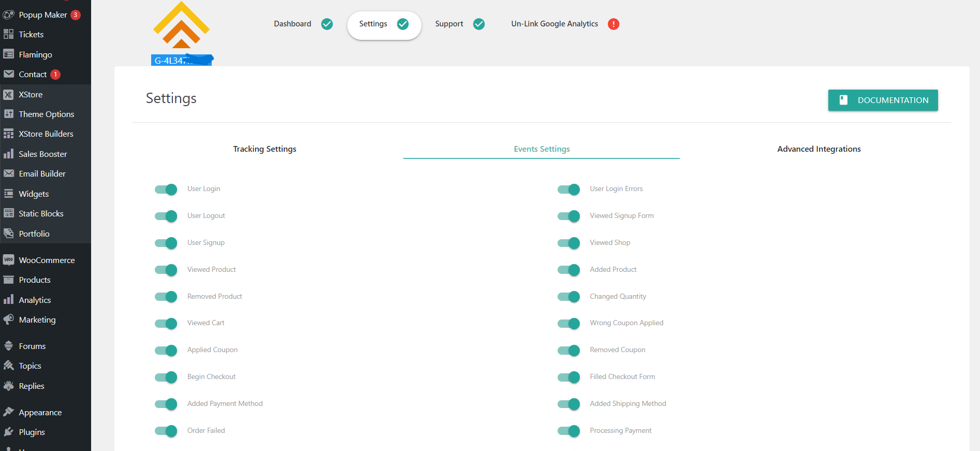Image resolution: width=980 pixels, height=451 pixels.
Task: Select the Settings top tab
Action: 384,25
